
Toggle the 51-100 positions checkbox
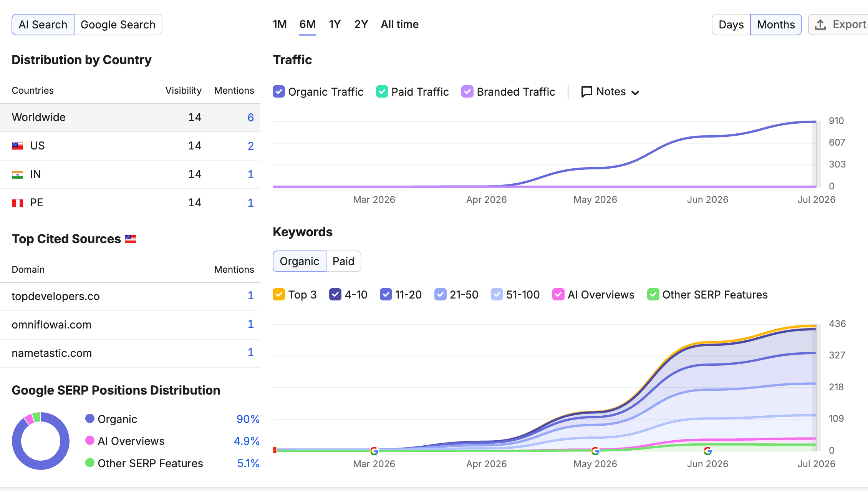497,294
